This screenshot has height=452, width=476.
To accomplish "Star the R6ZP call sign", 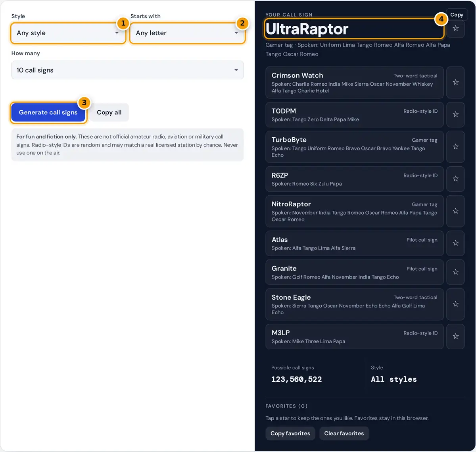I will click(x=455, y=179).
